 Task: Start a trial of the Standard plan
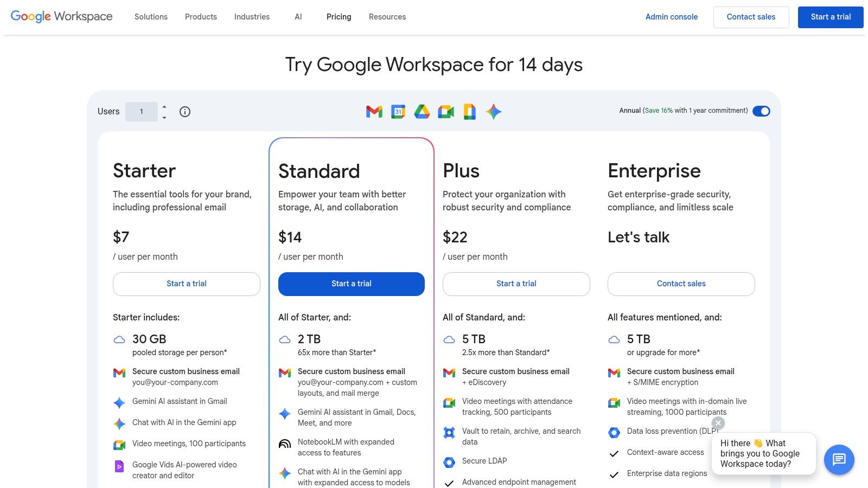point(351,284)
